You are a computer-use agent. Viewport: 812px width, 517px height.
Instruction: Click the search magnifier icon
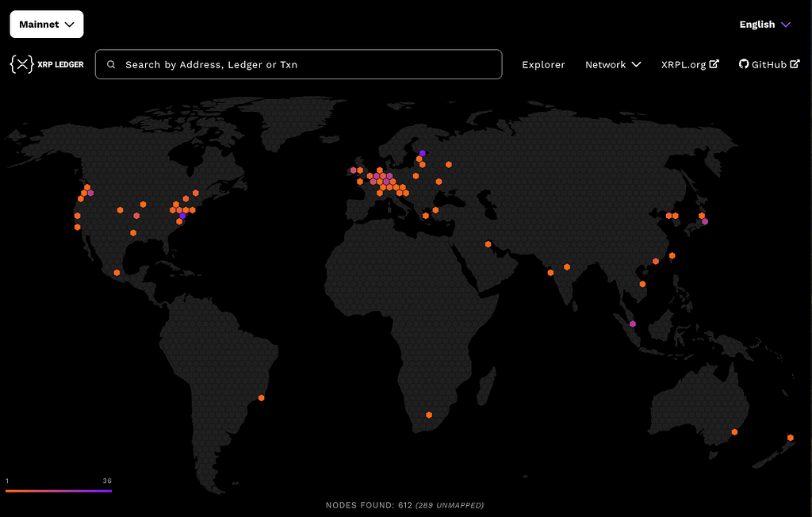[x=111, y=65]
